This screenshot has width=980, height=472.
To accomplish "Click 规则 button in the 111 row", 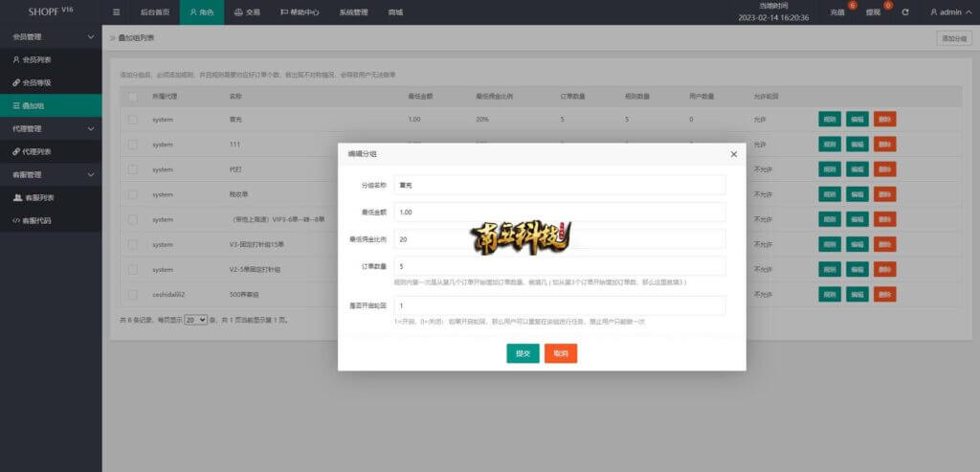I will (x=830, y=145).
